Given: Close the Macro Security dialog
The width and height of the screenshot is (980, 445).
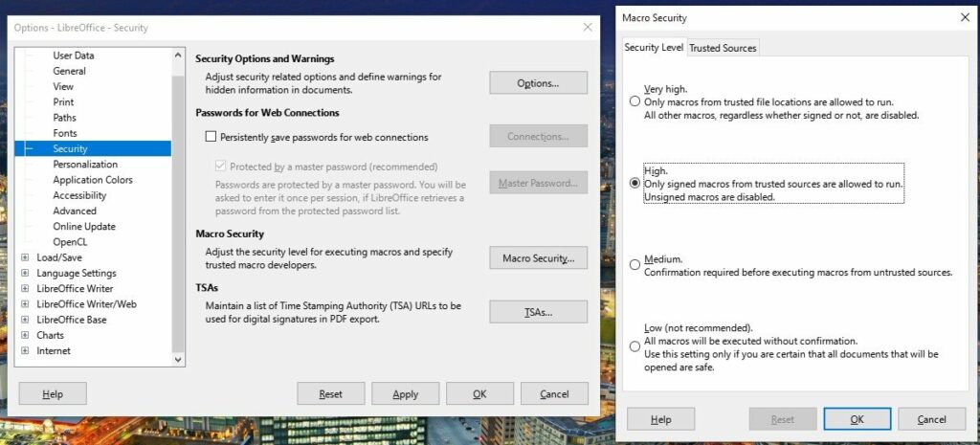Looking at the screenshot, I should (x=965, y=17).
